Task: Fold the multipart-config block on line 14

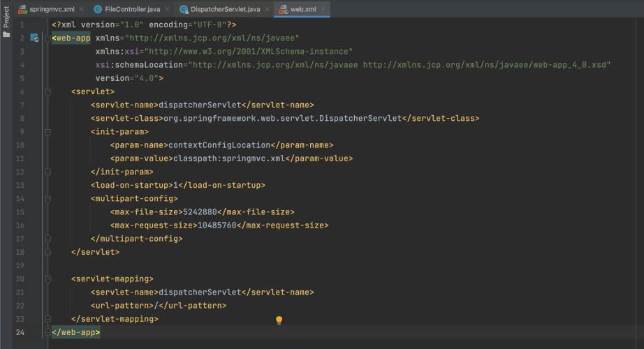Action: pyautogui.click(x=47, y=198)
